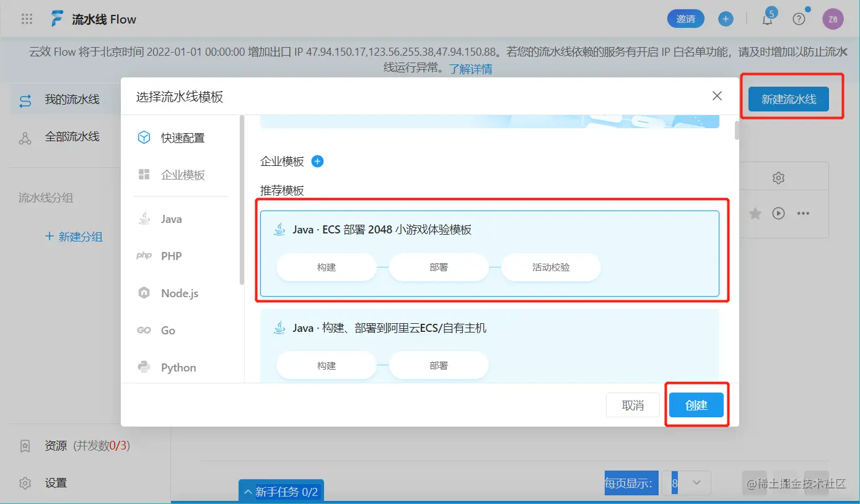Viewport: 860px width, 504px height.
Task: Click the table settings gear icon
Action: [779, 178]
